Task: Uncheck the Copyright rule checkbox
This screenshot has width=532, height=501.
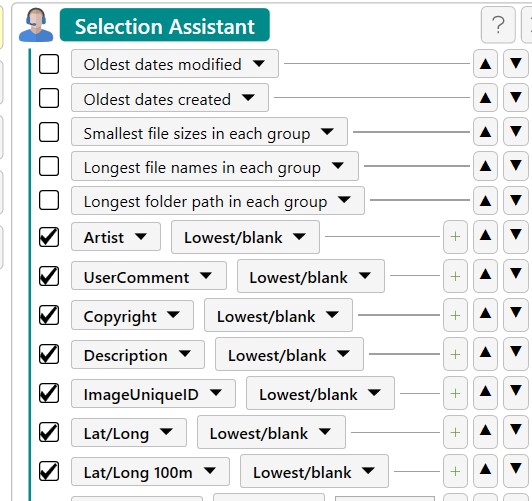Action: click(49, 315)
